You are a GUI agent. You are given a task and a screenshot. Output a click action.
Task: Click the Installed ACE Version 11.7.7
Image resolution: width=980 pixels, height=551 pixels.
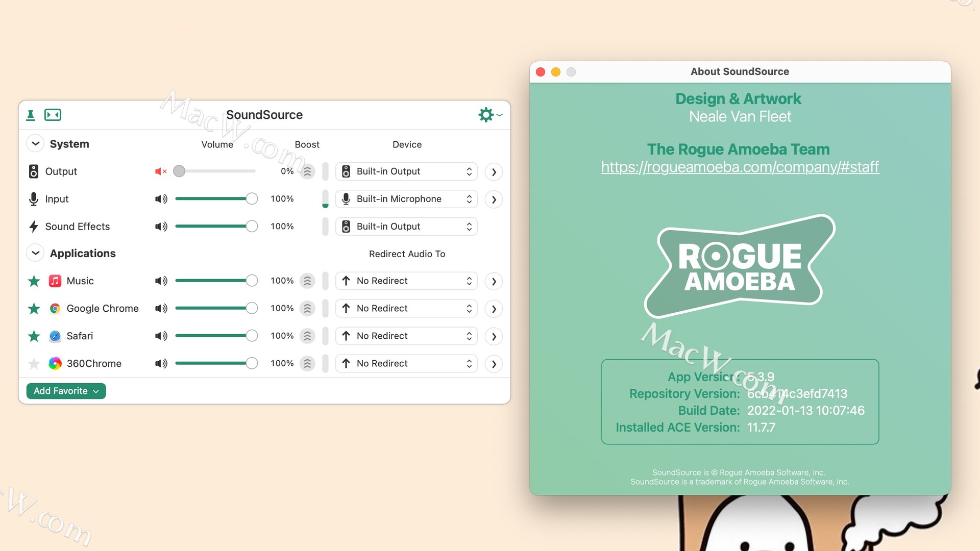tap(695, 427)
